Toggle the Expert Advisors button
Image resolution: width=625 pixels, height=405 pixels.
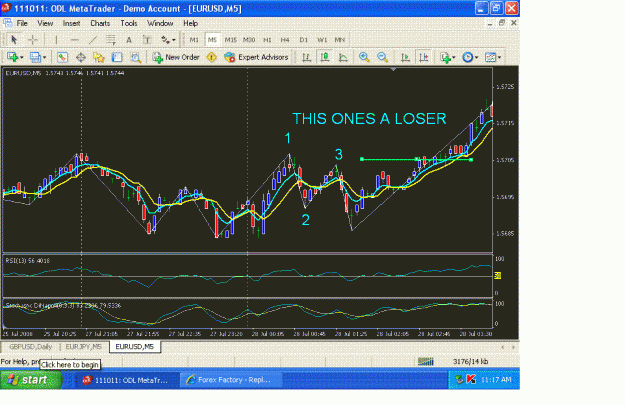256,57
